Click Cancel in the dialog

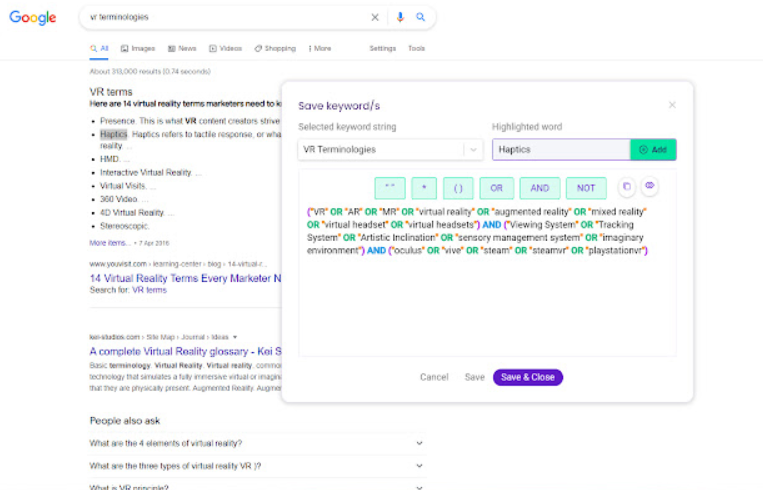pyautogui.click(x=434, y=377)
